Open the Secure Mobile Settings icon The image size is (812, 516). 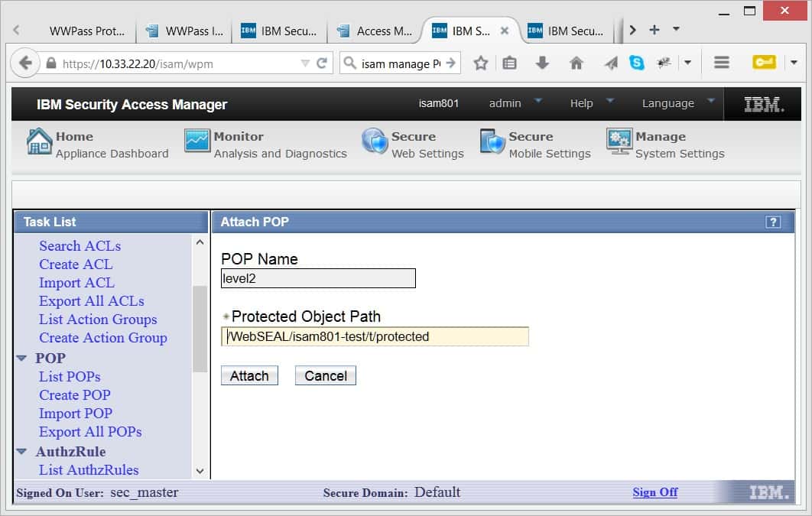[x=492, y=142]
